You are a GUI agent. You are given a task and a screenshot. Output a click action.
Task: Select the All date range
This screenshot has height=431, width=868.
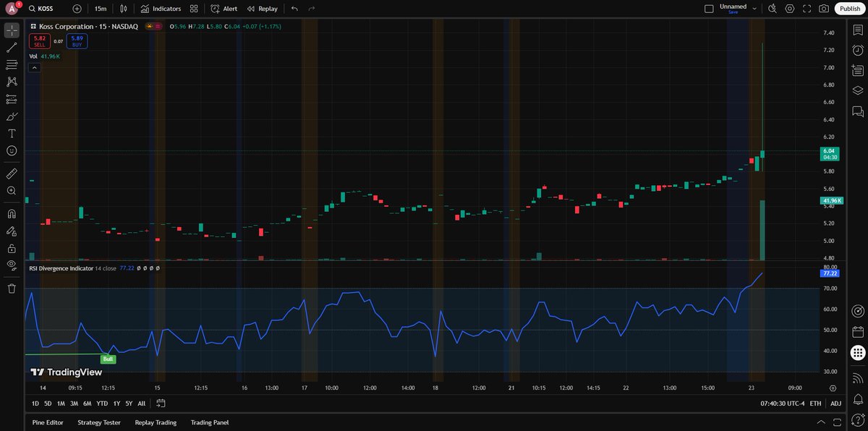click(141, 404)
